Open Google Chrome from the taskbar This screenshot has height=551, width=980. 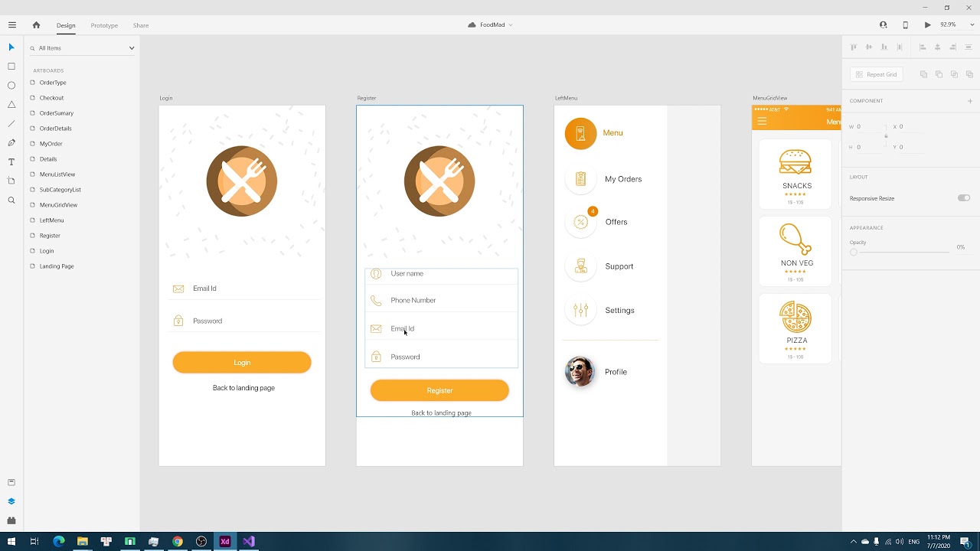point(178,541)
